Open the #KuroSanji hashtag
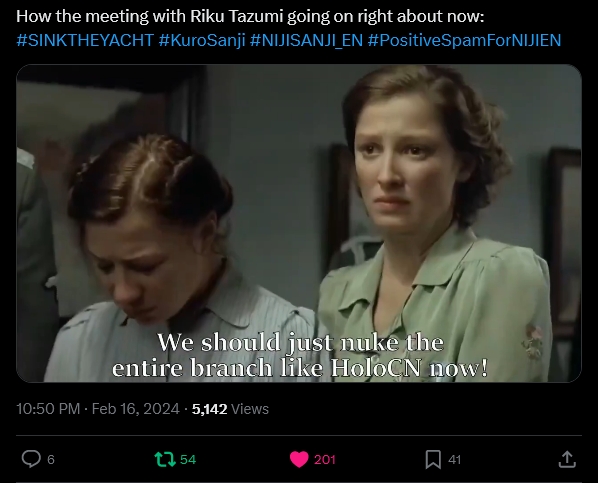 [202, 40]
